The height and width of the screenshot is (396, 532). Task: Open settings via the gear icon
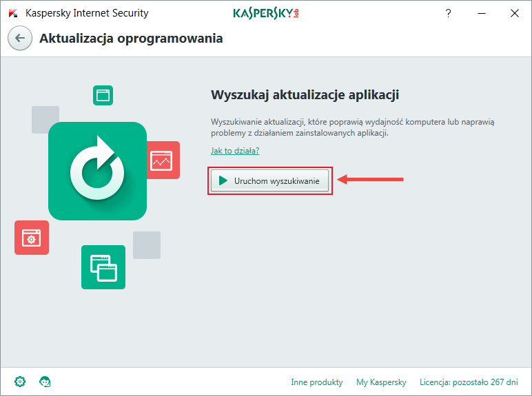tap(20, 382)
